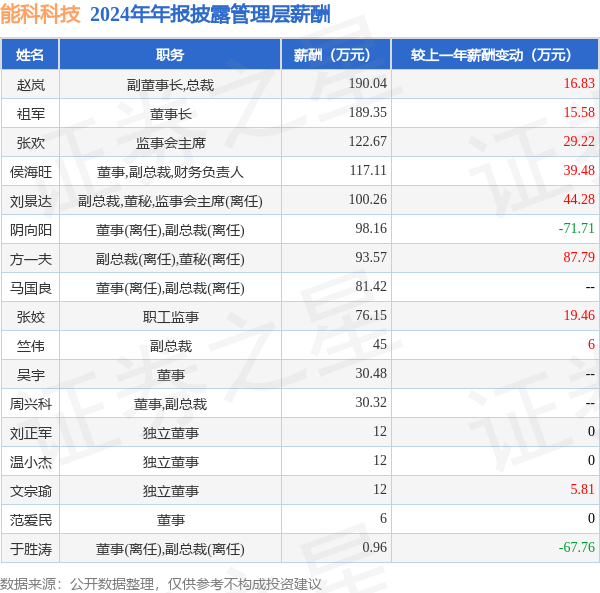Viewport: 600px width, 593px height.
Task: Click salary value 100.26
Action: click(x=368, y=199)
